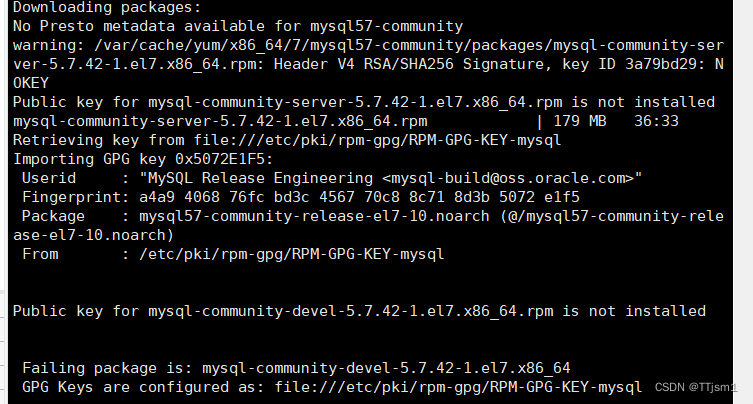Click the file:///etc/pki/rpm-gpg/RPM-GPG-KEY-mysql retrieving path
This screenshot has width=753, height=404.
pos(377,140)
